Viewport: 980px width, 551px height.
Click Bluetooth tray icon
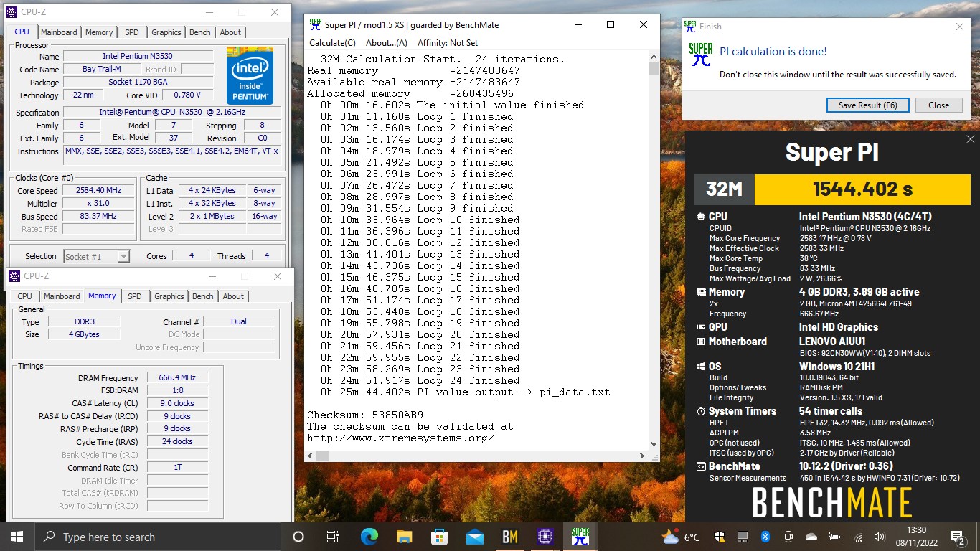765,537
